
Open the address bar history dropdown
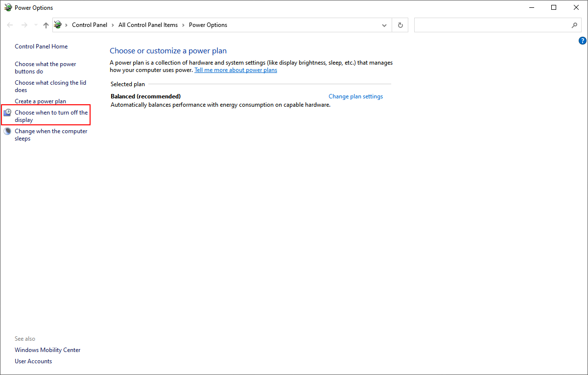(x=384, y=25)
